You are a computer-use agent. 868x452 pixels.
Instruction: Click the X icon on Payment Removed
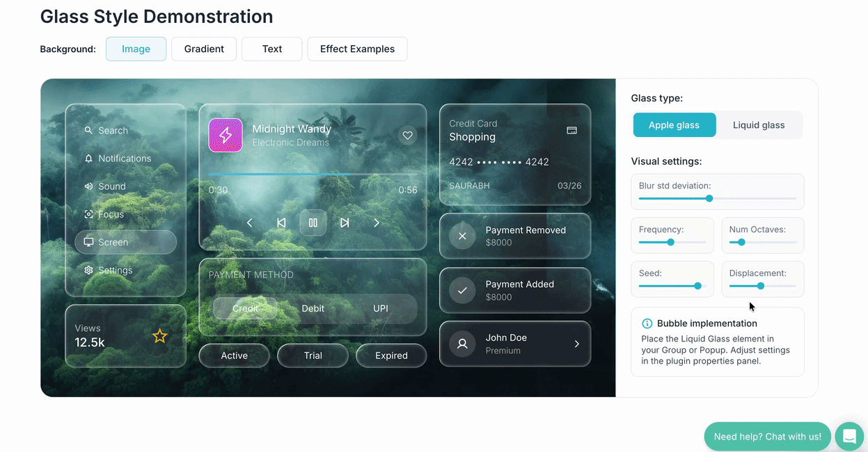tap(462, 236)
